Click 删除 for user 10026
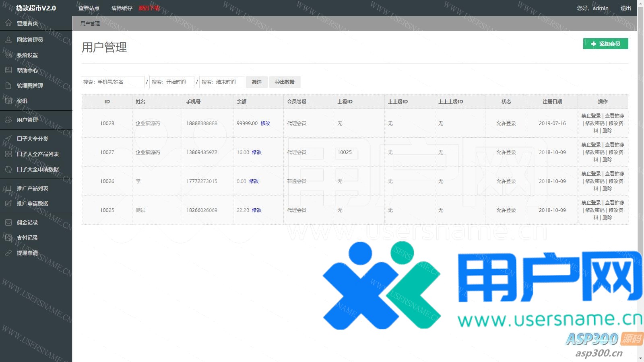 [607, 189]
